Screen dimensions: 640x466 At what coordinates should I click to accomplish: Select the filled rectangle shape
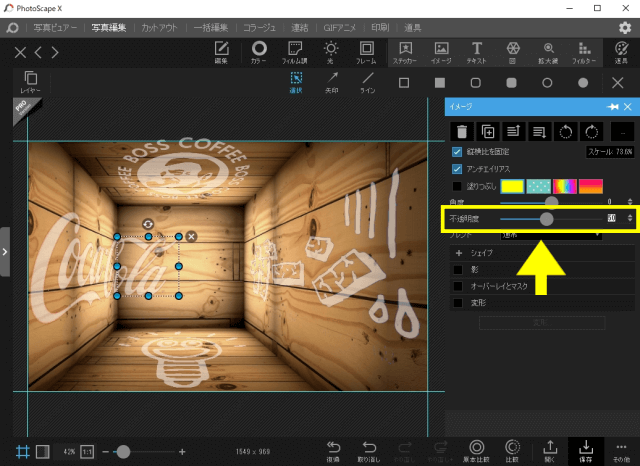coord(440,83)
